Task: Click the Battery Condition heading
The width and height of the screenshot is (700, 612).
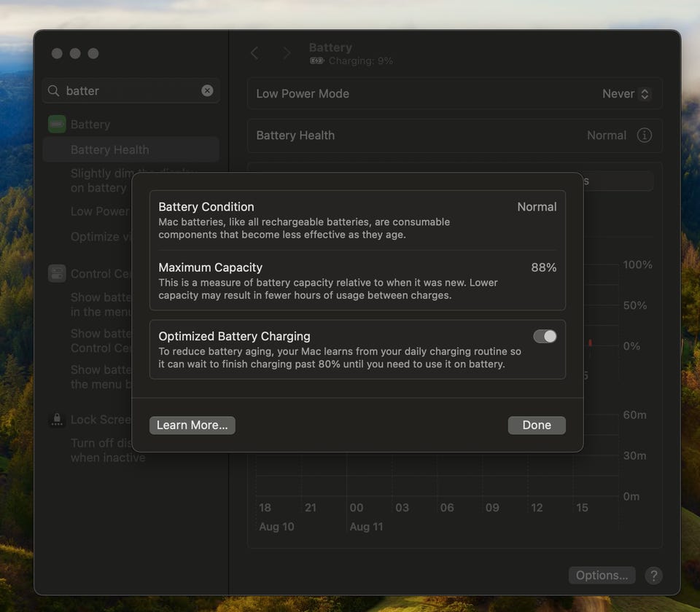Action: coord(206,207)
